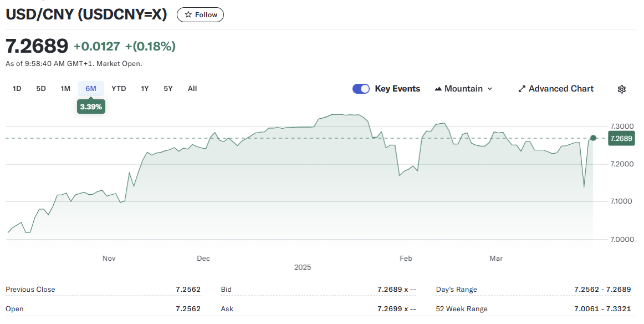Follow the USD/CNY currency pair
The width and height of the screenshot is (644, 324).
200,15
